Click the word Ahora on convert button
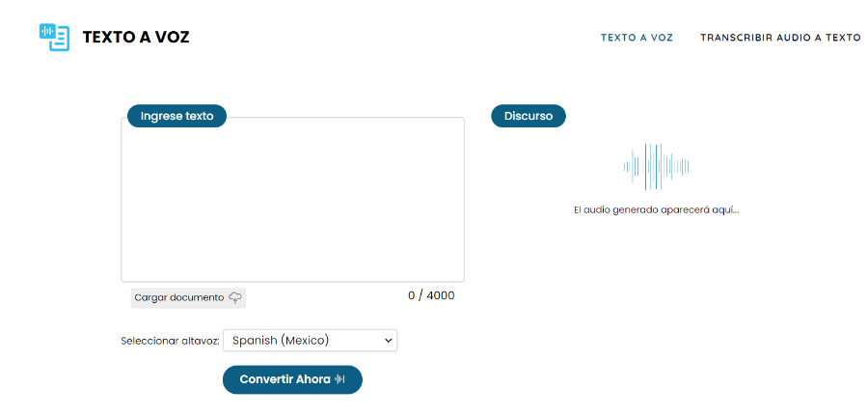The height and width of the screenshot is (417, 868). [x=312, y=379]
